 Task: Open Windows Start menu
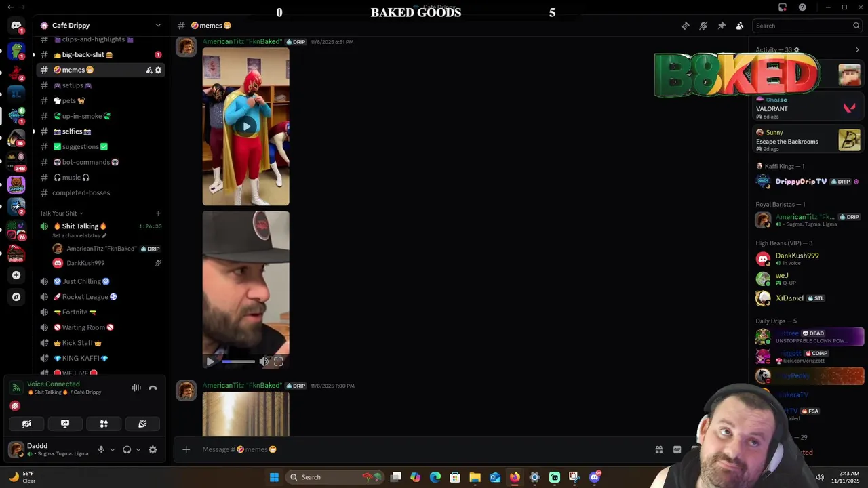pyautogui.click(x=274, y=477)
